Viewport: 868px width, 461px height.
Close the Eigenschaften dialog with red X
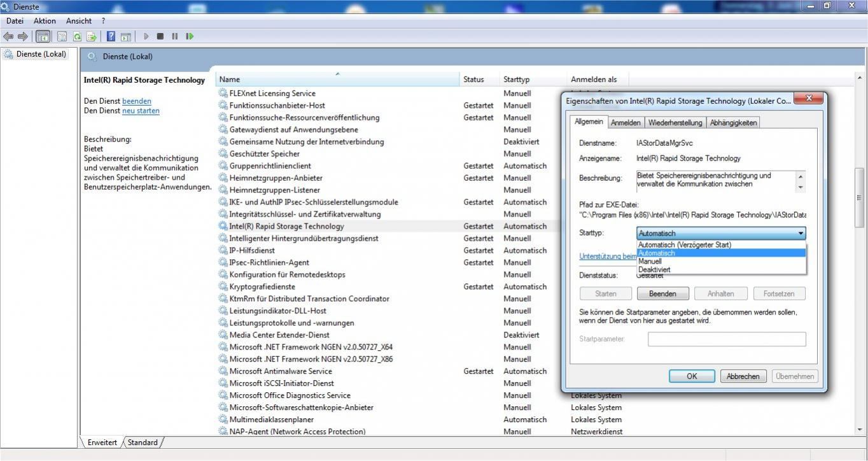point(809,99)
